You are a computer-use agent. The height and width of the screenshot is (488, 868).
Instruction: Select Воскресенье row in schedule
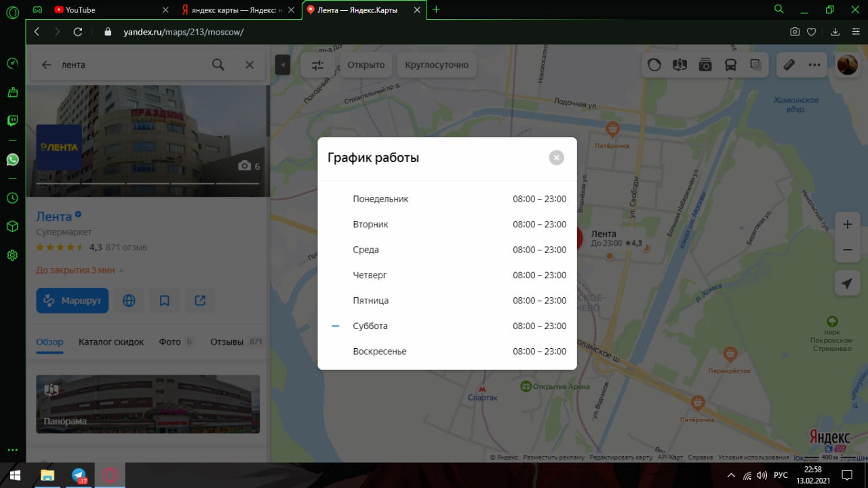448,352
